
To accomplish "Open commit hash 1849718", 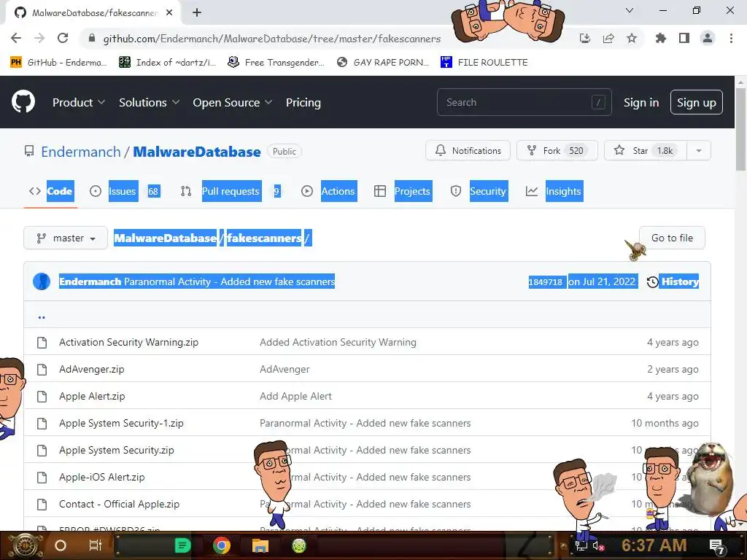I will point(546,282).
